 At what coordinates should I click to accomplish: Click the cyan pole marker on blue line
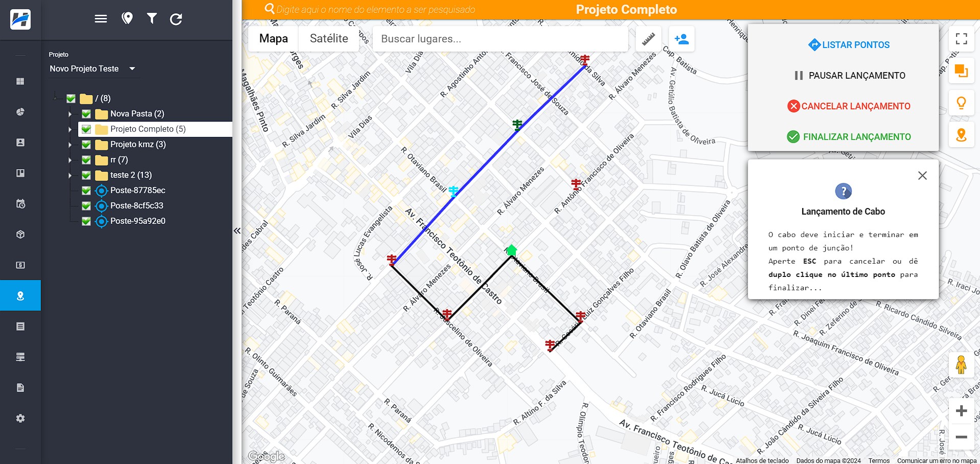[x=453, y=192]
